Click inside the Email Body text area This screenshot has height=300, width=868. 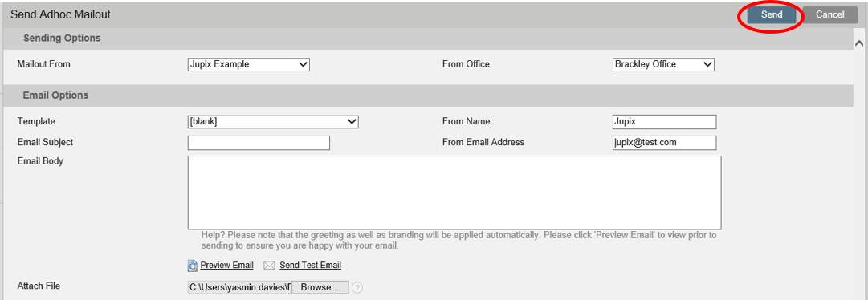tap(454, 193)
